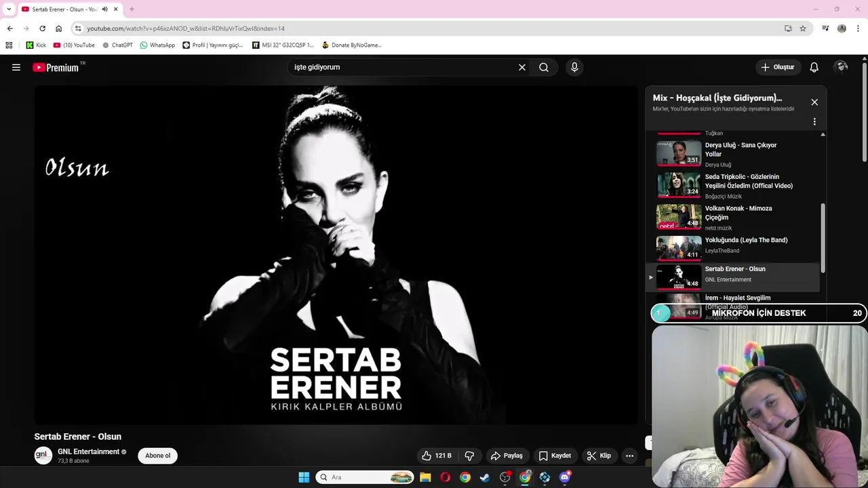
Task: Open Opera browser from taskbar
Action: coord(445,477)
